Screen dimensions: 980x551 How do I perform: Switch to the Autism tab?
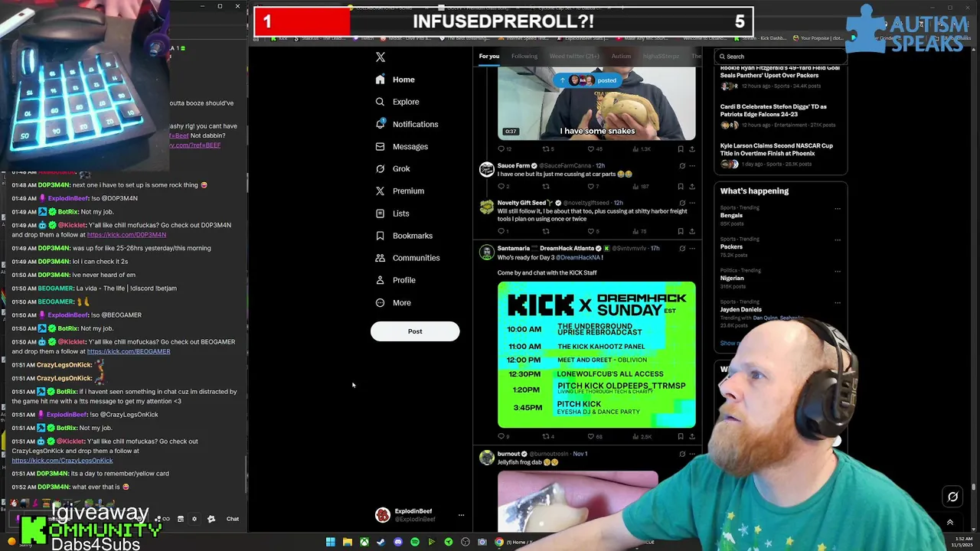[x=621, y=56]
